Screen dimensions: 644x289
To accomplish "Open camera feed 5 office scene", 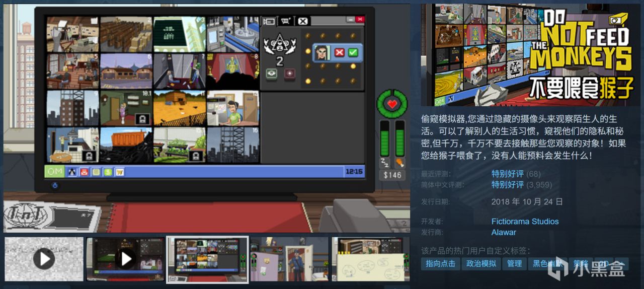I will pyautogui.click(x=72, y=71).
